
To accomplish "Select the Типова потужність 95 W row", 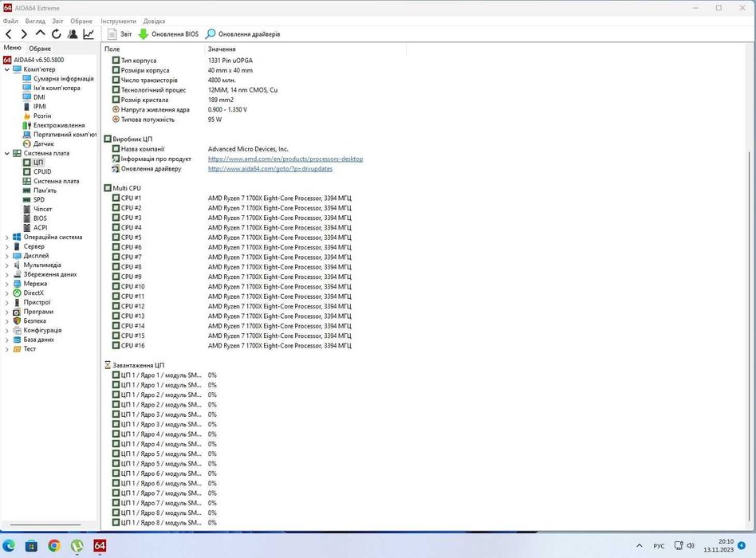I will pyautogui.click(x=167, y=120).
